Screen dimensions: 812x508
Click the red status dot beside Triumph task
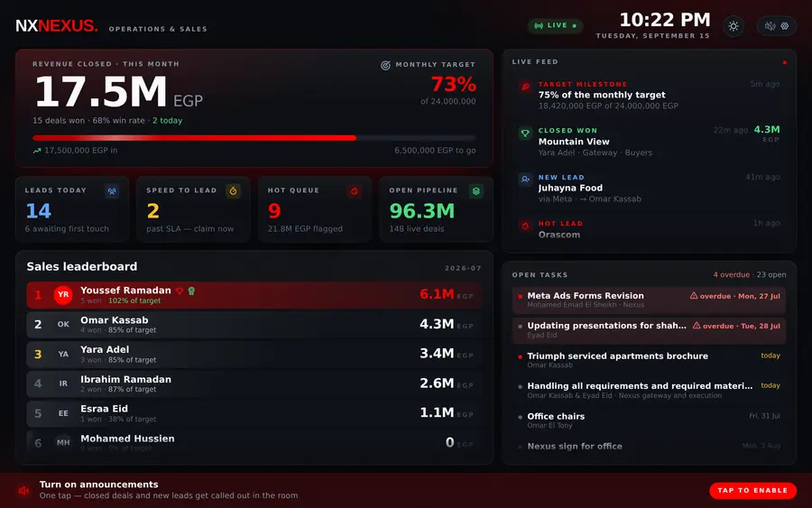click(520, 356)
